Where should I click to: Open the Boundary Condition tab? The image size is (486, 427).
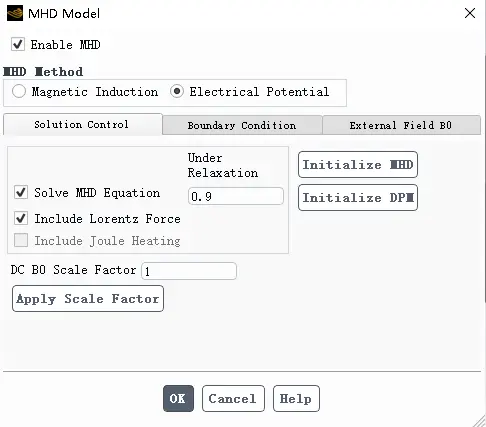pyautogui.click(x=242, y=125)
